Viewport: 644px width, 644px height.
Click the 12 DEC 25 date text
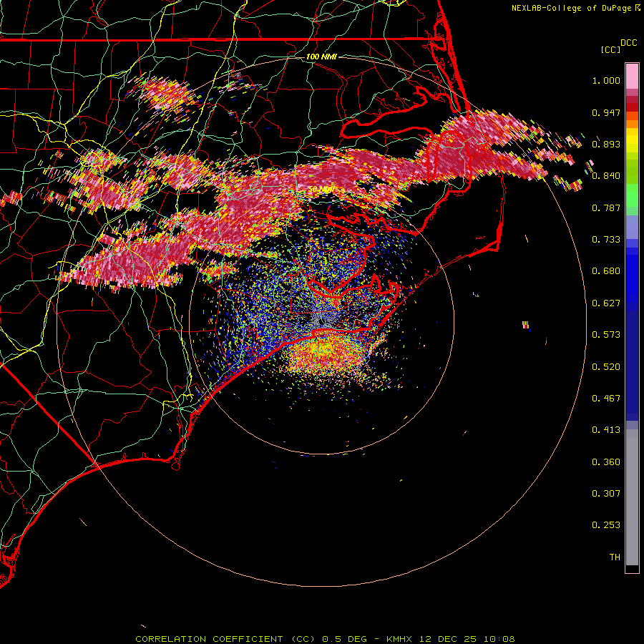click(x=448, y=639)
